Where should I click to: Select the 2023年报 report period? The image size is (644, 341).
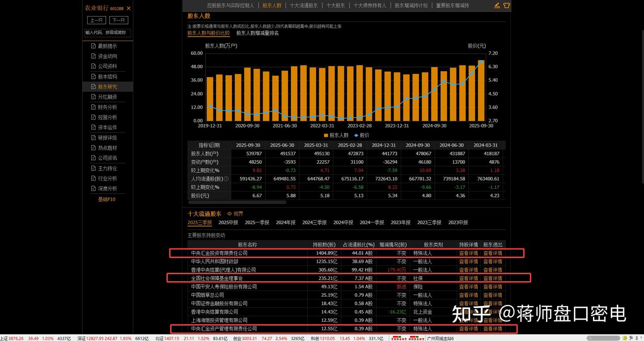(x=401, y=222)
